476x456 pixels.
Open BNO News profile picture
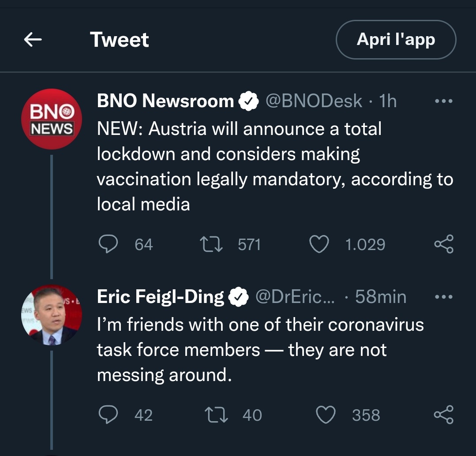point(52,119)
